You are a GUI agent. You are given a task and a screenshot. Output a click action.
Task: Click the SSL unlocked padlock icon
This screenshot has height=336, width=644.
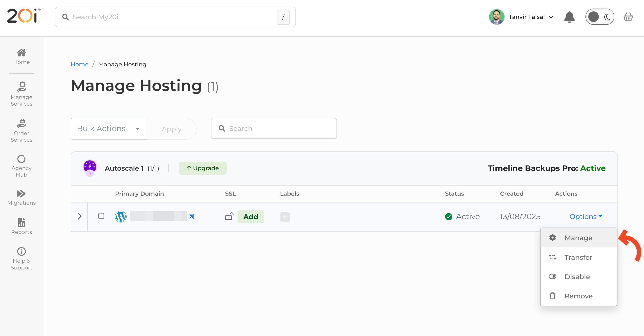(229, 216)
